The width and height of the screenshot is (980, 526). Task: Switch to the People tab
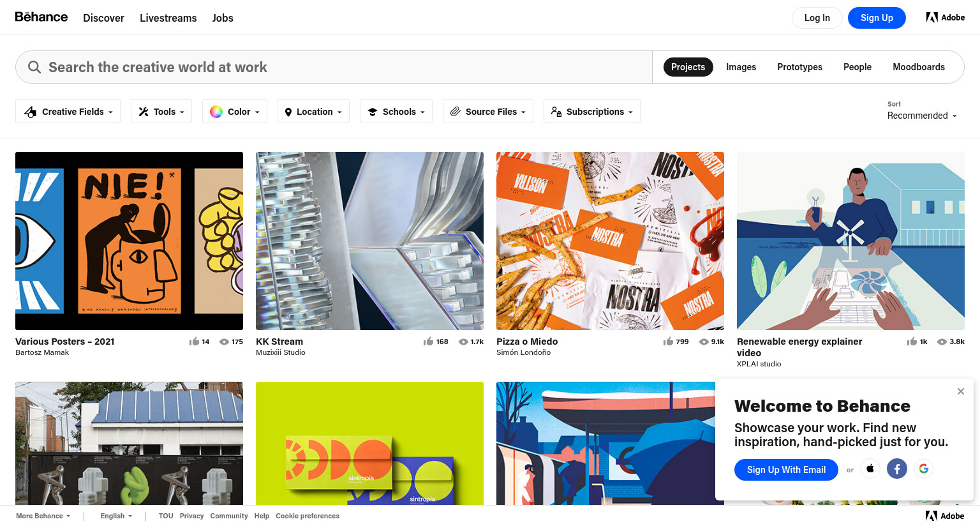click(x=857, y=67)
